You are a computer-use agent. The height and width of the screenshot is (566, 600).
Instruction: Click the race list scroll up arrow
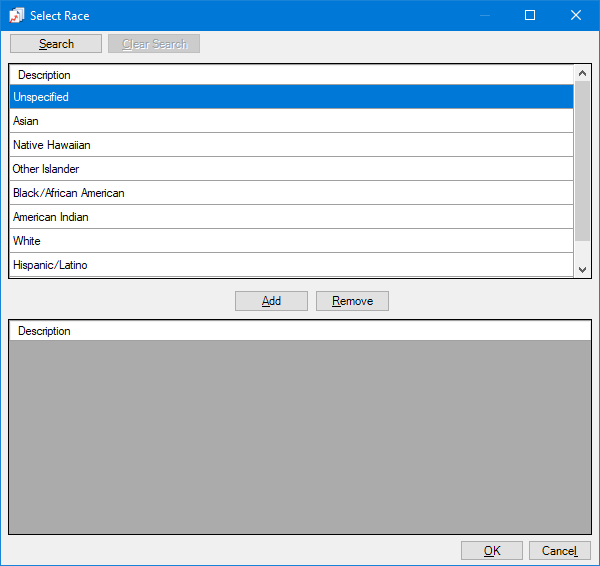pos(583,73)
